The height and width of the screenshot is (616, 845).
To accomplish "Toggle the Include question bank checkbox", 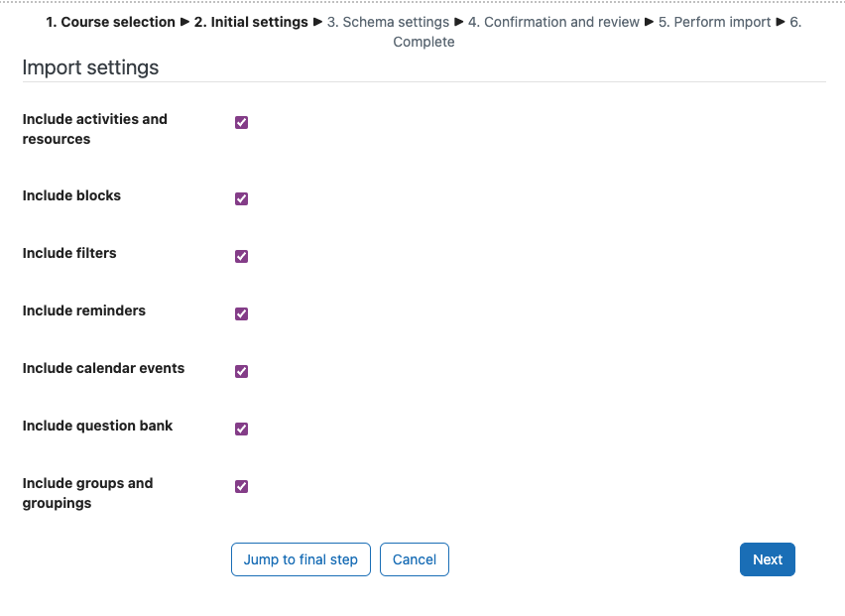I will pyautogui.click(x=241, y=429).
